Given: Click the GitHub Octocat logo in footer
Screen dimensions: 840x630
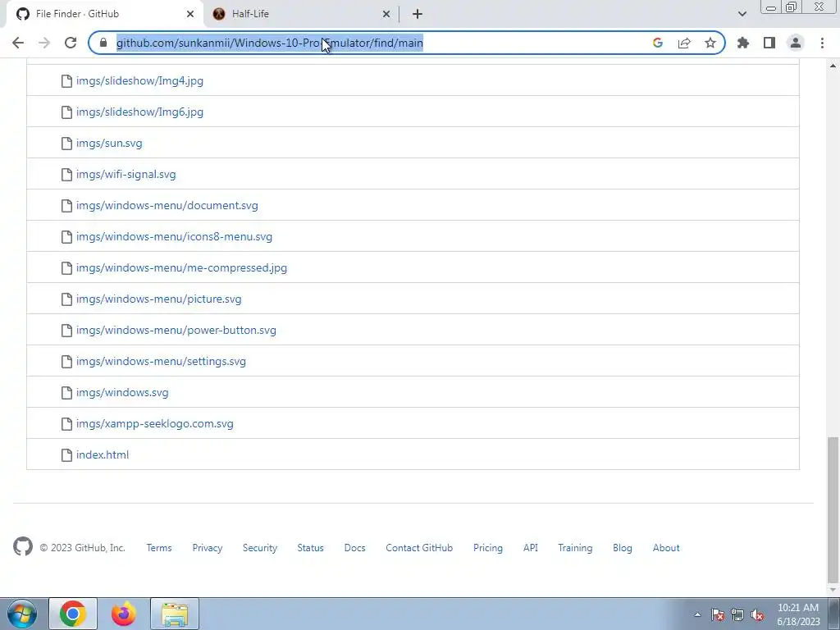Looking at the screenshot, I should coord(23,547).
